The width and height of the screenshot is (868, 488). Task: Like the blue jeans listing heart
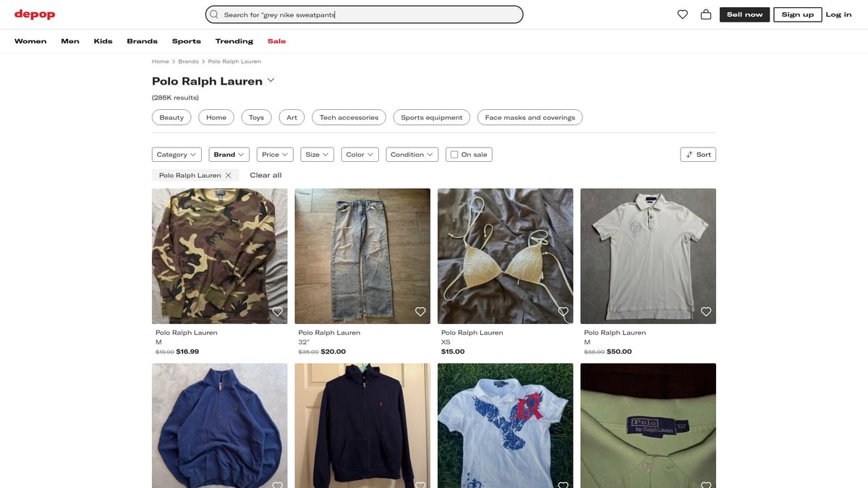tap(420, 312)
